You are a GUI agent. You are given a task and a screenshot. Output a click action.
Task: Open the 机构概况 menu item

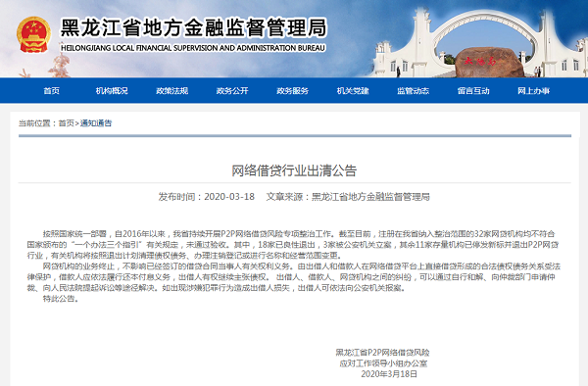click(x=112, y=91)
